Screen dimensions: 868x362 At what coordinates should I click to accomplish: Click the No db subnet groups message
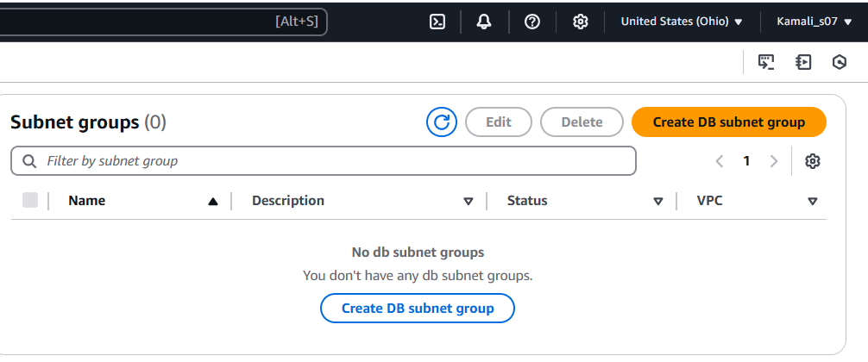(x=418, y=253)
